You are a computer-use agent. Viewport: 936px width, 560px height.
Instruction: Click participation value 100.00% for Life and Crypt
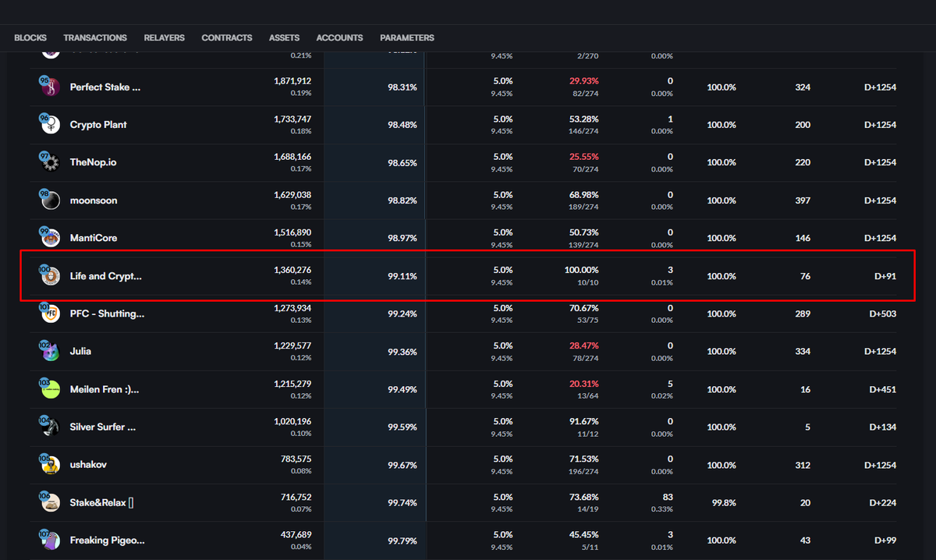(x=582, y=270)
